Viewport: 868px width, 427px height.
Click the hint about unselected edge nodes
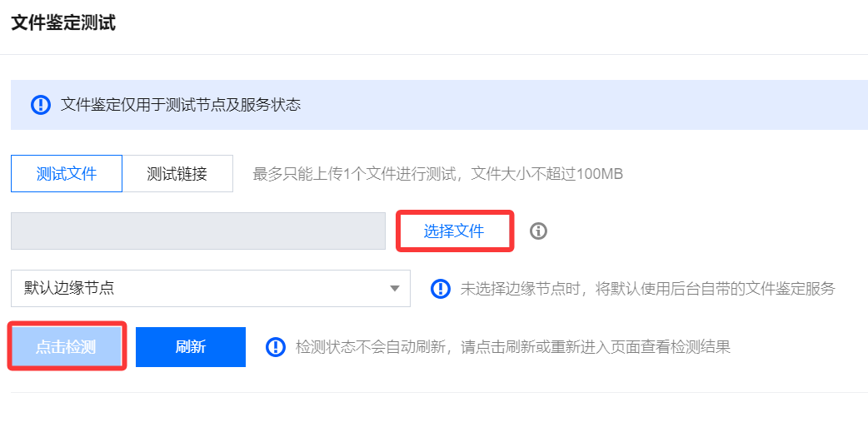pos(647,289)
